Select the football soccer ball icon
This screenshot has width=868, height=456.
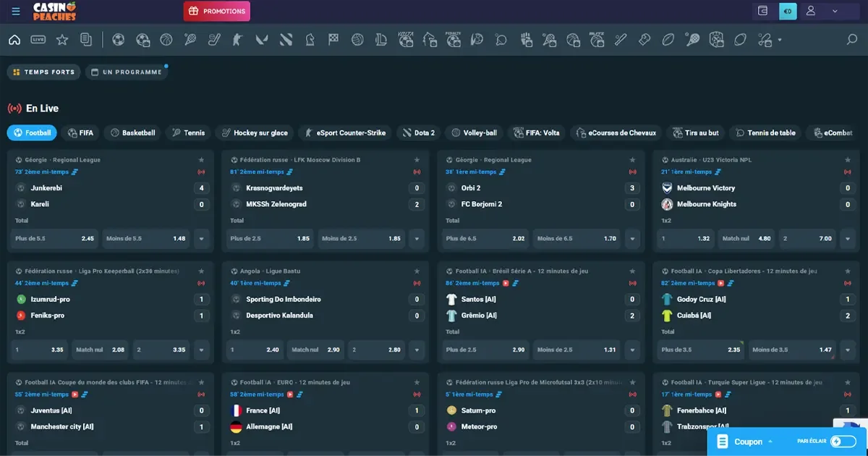[x=119, y=40]
